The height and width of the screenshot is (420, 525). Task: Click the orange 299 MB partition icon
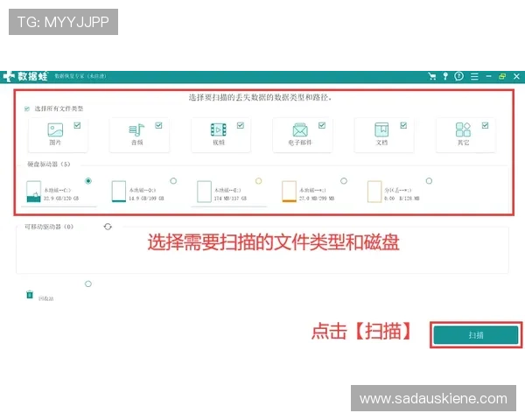tap(290, 192)
